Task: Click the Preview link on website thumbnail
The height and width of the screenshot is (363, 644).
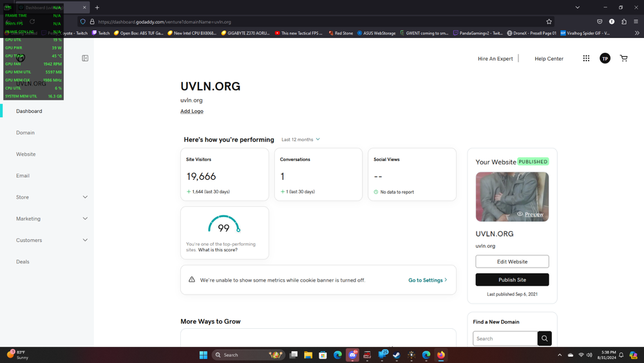Action: point(534,214)
